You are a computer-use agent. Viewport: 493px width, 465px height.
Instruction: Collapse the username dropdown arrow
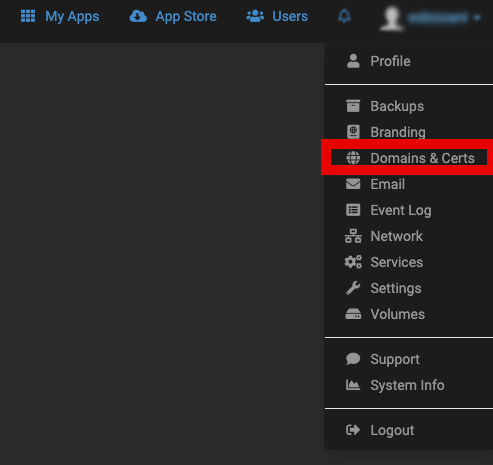[x=477, y=17]
